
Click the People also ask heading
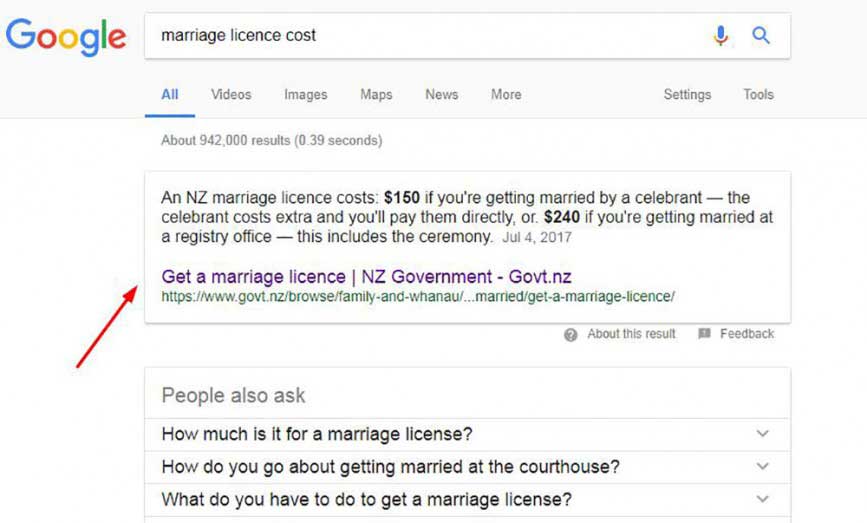(x=233, y=396)
